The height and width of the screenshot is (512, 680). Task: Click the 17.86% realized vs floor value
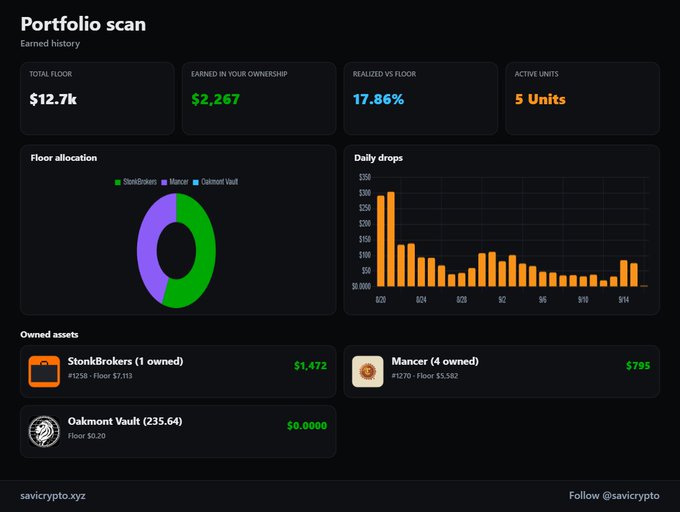(378, 99)
